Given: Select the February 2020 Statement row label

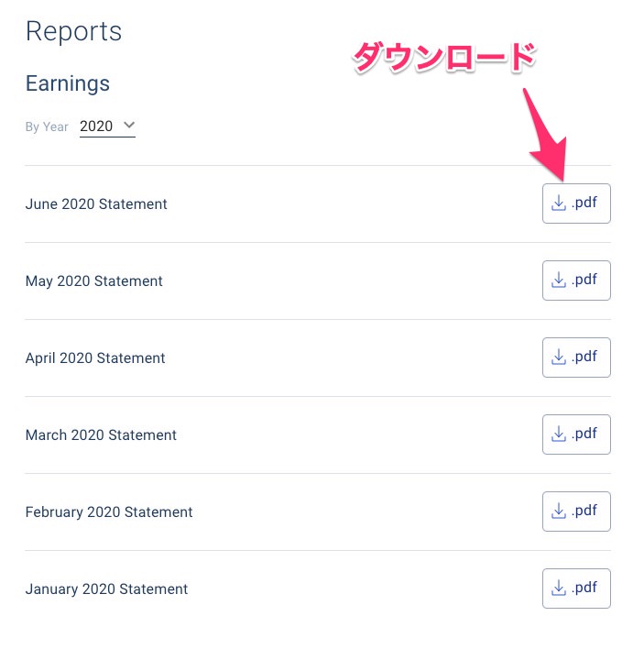Looking at the screenshot, I should pos(109,512).
